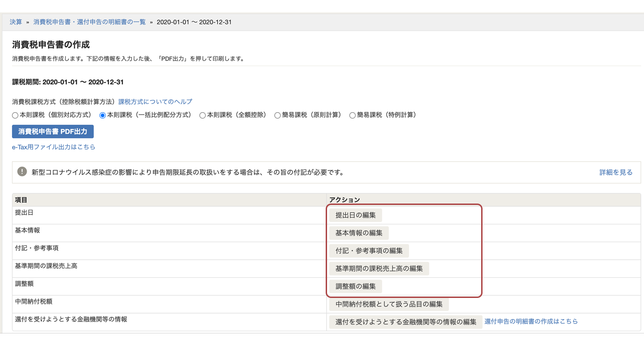644x344 pixels.
Task: Open e-Tax用ファイル出力はこちら link
Action: click(x=54, y=147)
